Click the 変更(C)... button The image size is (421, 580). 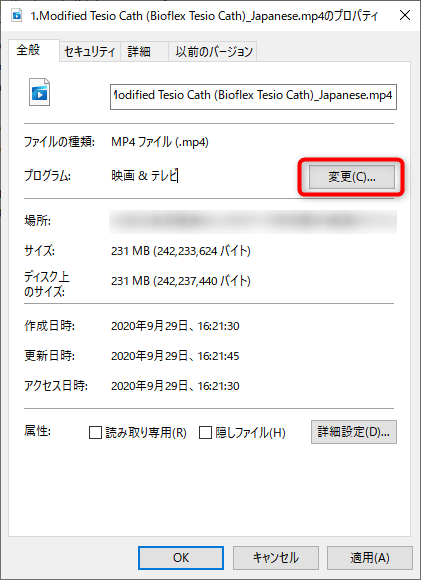(352, 177)
